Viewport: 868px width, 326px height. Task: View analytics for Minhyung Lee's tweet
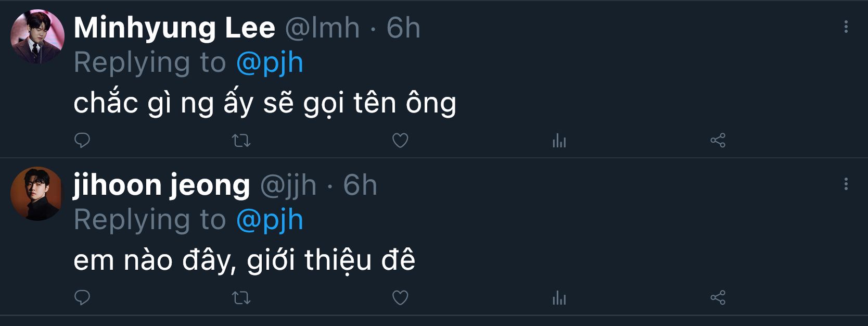(x=559, y=141)
